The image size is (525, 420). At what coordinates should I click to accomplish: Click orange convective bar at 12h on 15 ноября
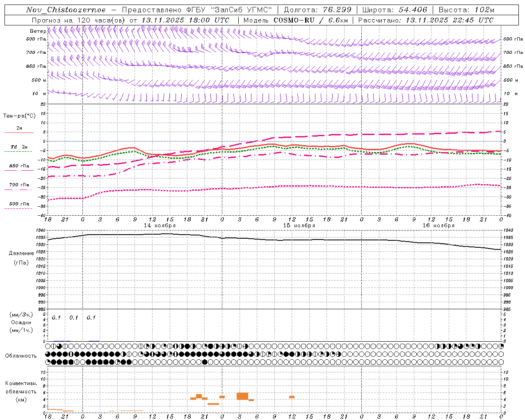[x=292, y=397]
